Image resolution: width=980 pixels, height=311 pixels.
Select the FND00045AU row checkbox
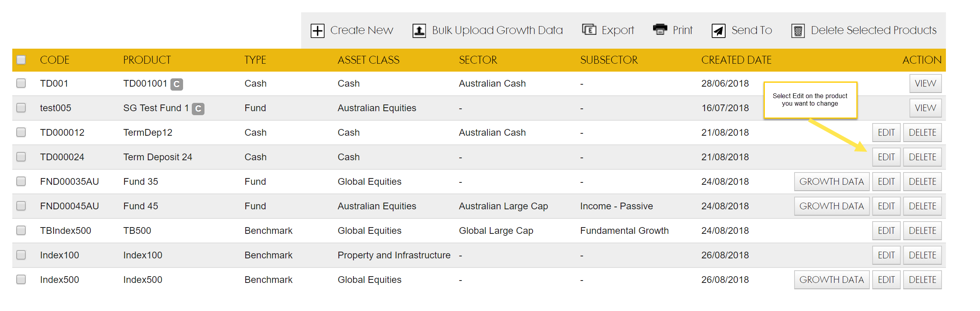pyautogui.click(x=21, y=206)
